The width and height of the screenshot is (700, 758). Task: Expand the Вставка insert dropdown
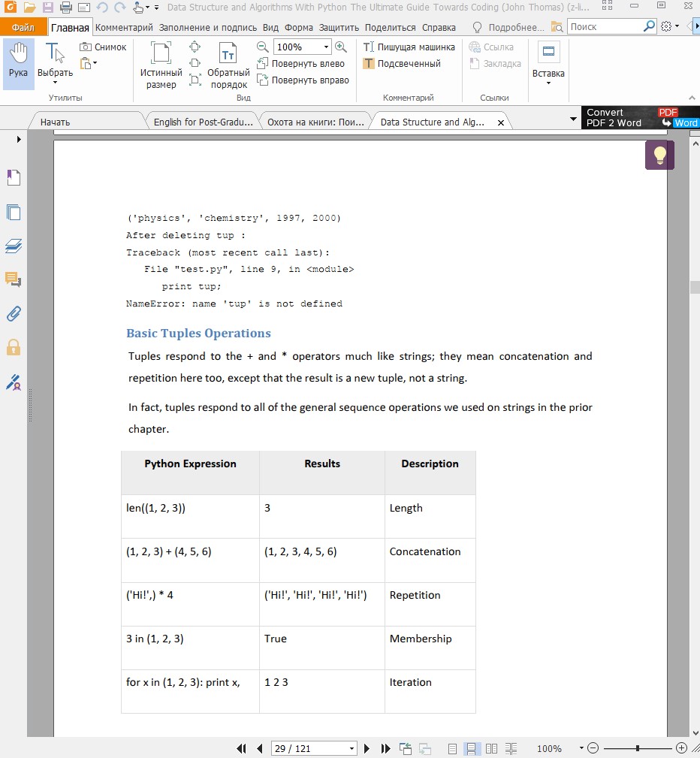click(x=548, y=83)
